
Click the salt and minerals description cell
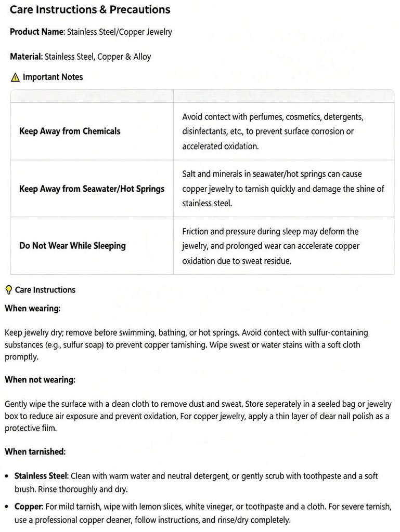tap(283, 189)
